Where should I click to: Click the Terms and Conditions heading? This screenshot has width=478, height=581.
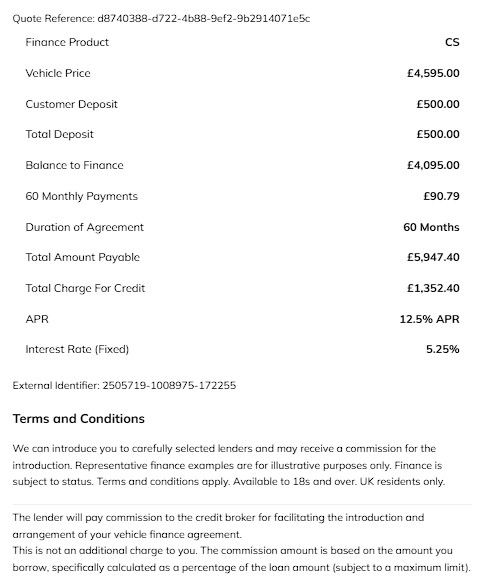point(79,419)
